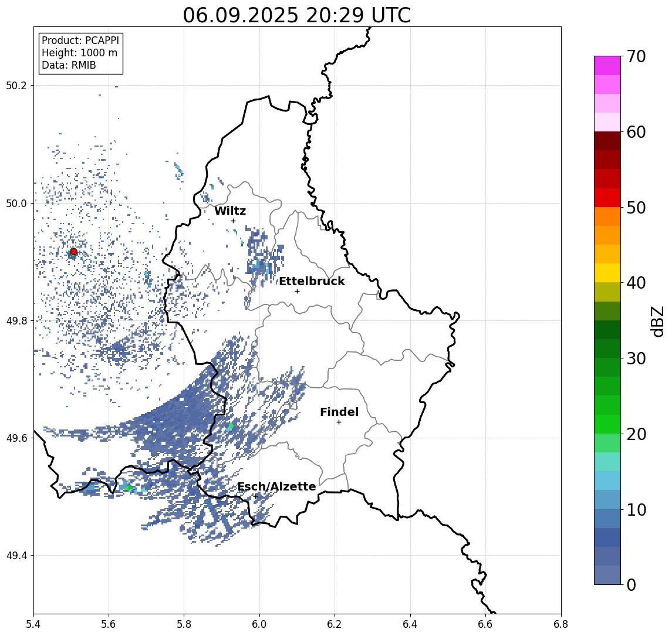Click the green radar echo west of Findel
672x636 pixels.
pyautogui.click(x=231, y=426)
